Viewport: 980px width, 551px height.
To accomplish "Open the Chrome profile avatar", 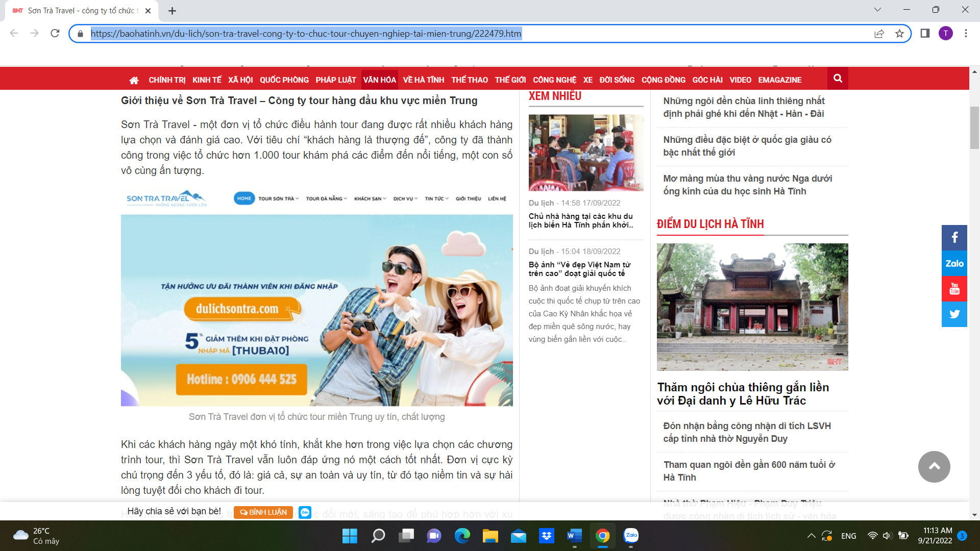I will [x=945, y=33].
